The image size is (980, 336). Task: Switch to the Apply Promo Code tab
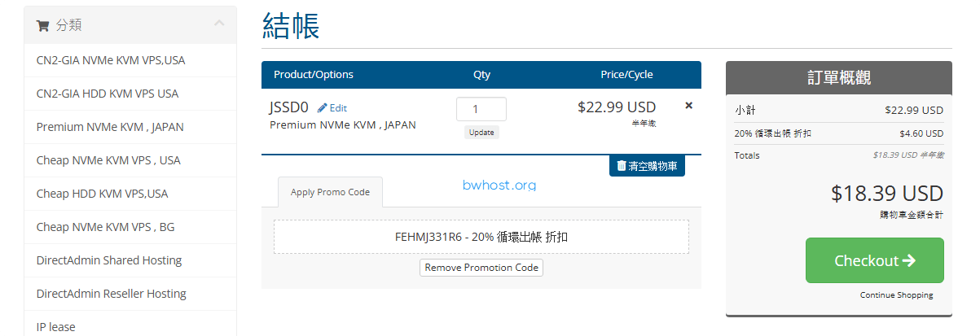(x=330, y=192)
